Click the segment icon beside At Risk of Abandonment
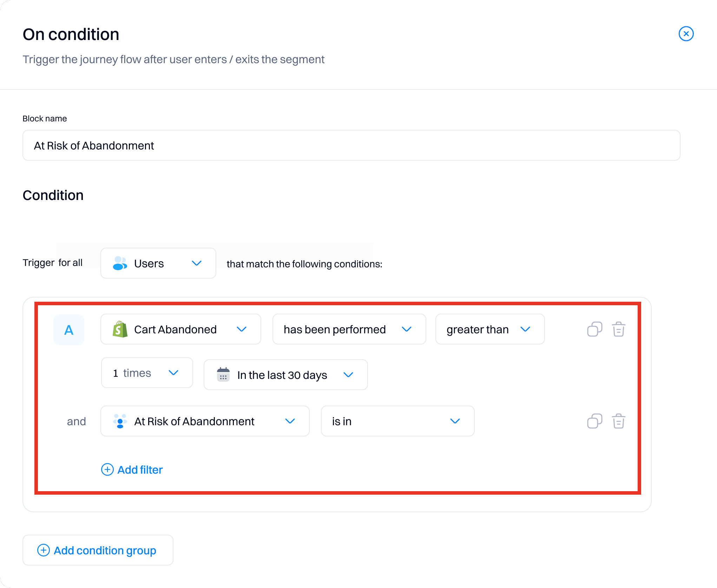Image resolution: width=717 pixels, height=588 pixels. [119, 421]
